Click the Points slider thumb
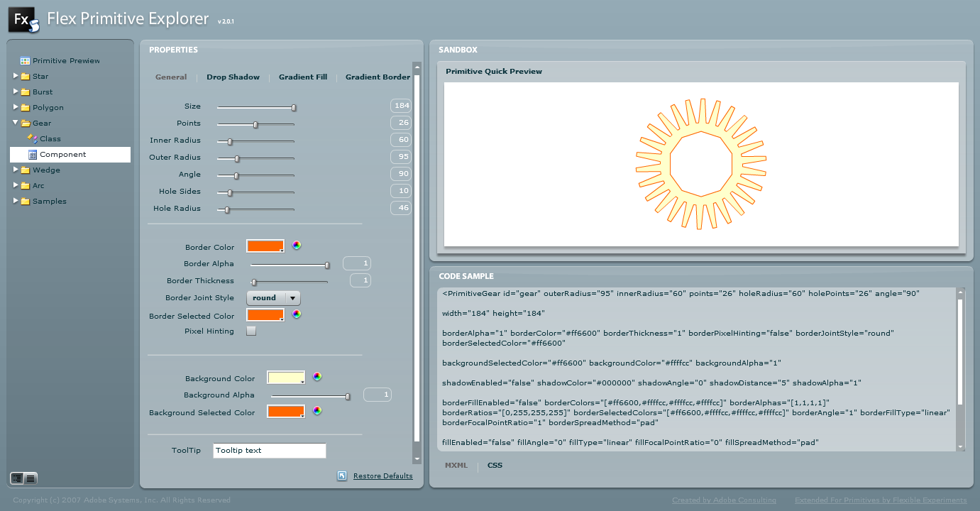The image size is (980, 511). pyautogui.click(x=255, y=125)
